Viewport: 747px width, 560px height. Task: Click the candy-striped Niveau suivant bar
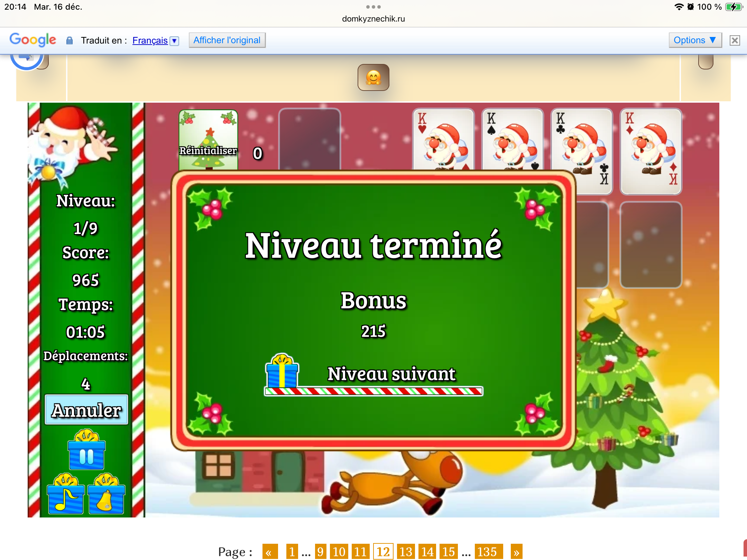[x=373, y=391]
